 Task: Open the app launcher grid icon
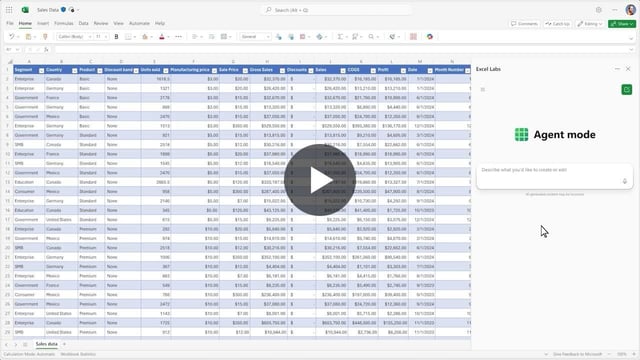(x=9, y=10)
